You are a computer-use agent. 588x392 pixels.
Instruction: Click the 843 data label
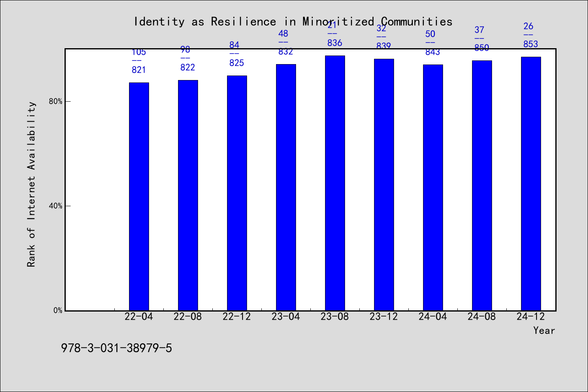tap(433, 52)
